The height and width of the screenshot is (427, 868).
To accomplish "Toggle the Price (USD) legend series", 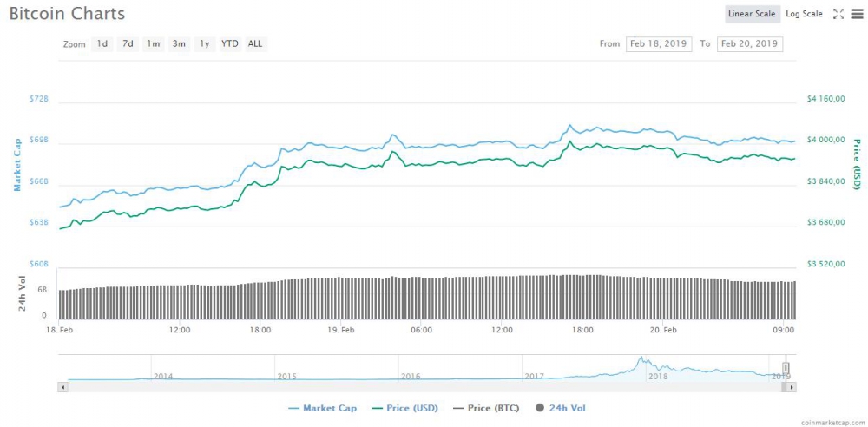I will pos(404,408).
